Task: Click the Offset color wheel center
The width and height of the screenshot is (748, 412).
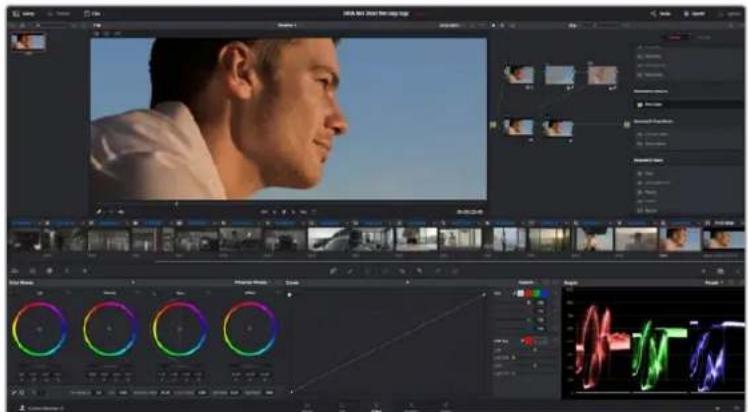Action: pyautogui.click(x=250, y=329)
